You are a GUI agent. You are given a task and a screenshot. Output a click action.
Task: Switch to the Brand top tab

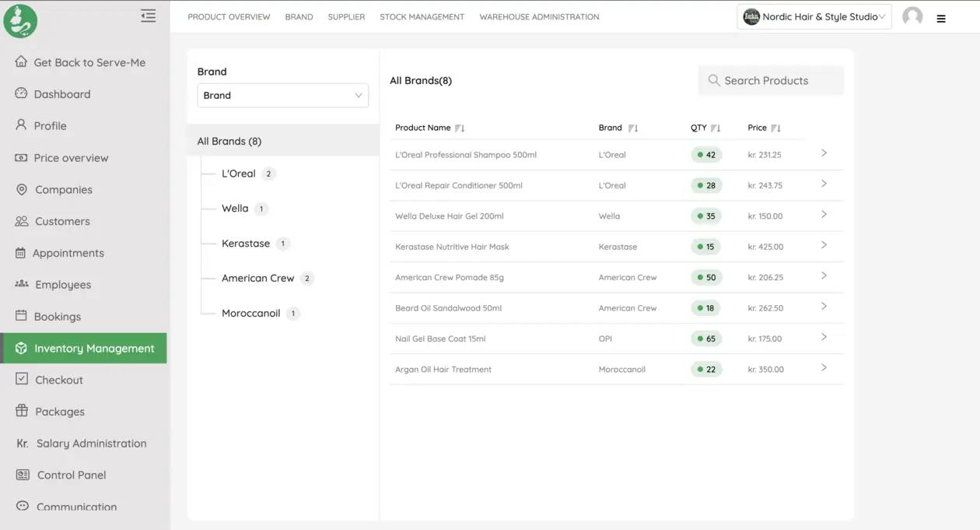[299, 17]
